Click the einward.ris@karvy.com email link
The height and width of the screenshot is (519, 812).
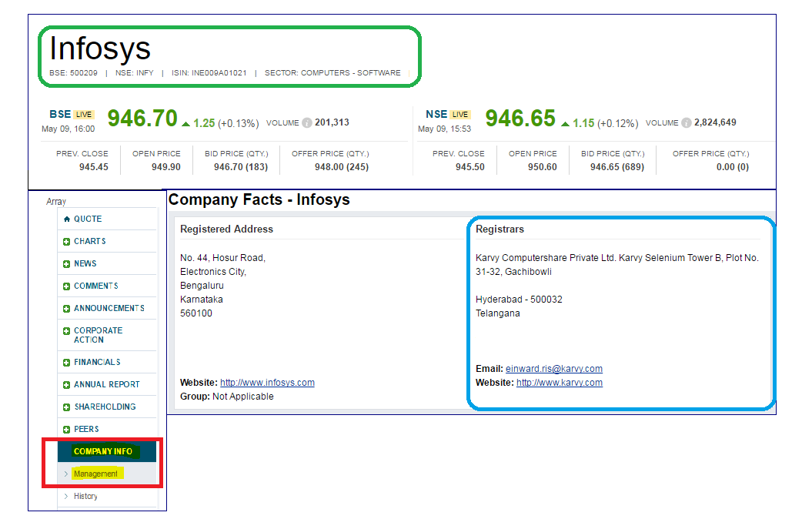point(554,369)
